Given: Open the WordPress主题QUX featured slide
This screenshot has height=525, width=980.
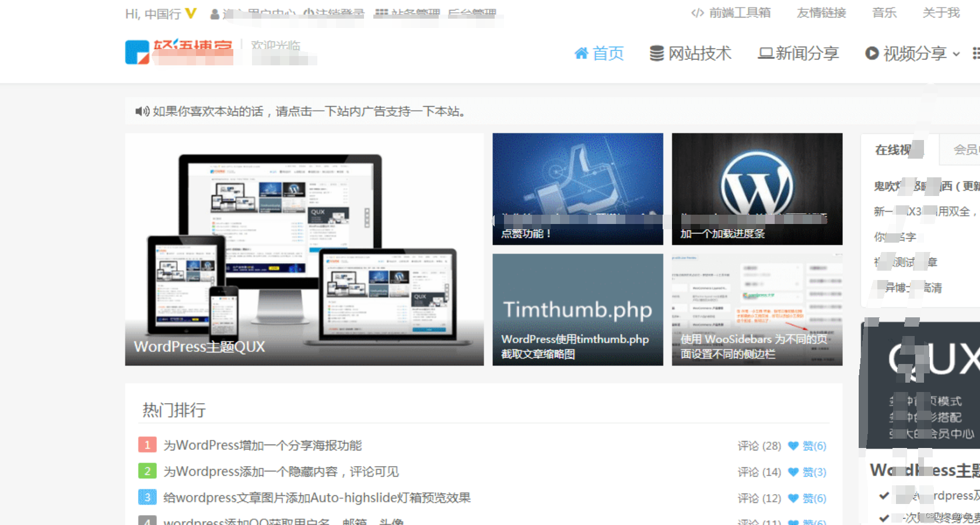Looking at the screenshot, I should coord(304,249).
